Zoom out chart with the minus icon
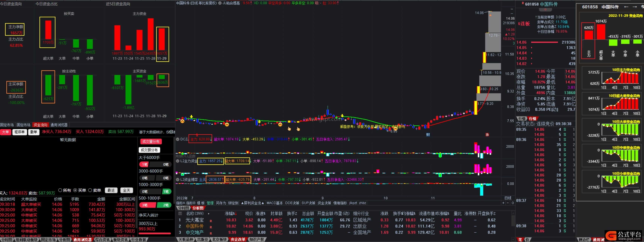 pos(508,203)
